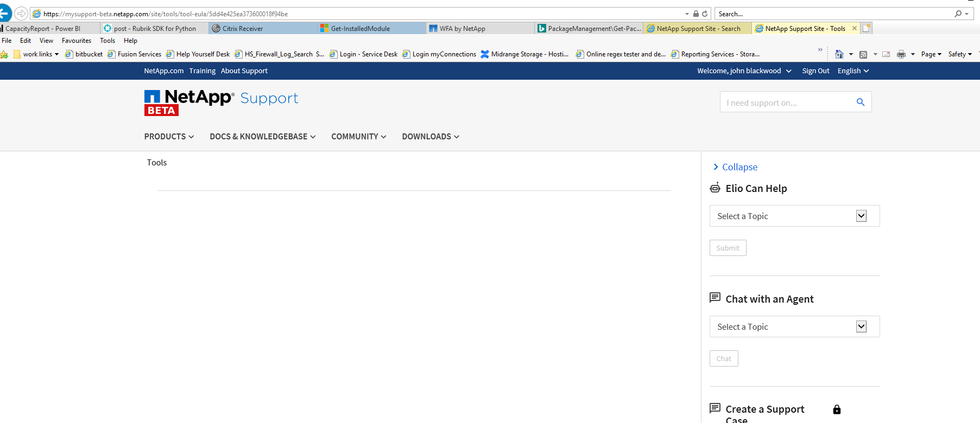The image size is (980, 423).
Task: Expand the COMMUNITY navigation menu
Action: pyautogui.click(x=359, y=137)
